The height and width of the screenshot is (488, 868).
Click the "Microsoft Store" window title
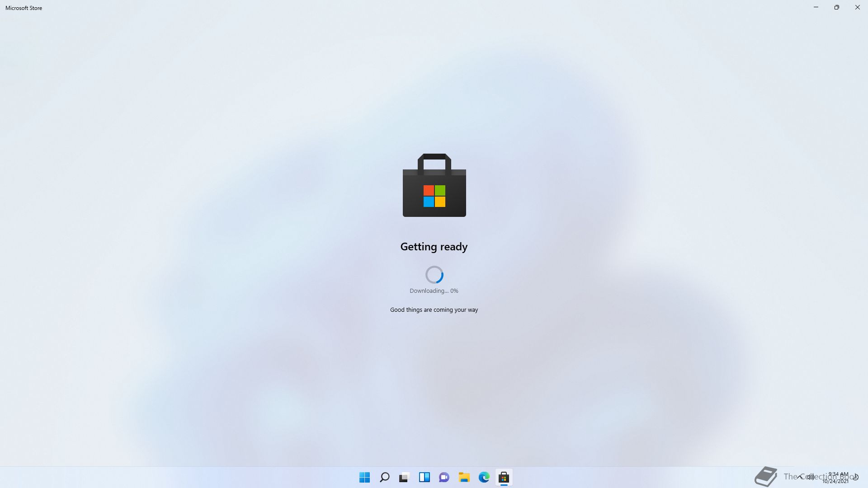click(x=24, y=8)
